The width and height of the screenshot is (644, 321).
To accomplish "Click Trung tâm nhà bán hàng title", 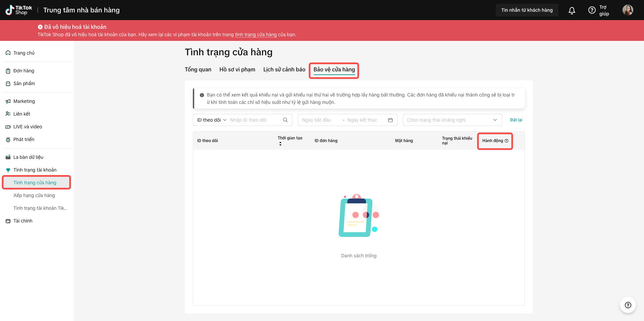I will tap(82, 10).
